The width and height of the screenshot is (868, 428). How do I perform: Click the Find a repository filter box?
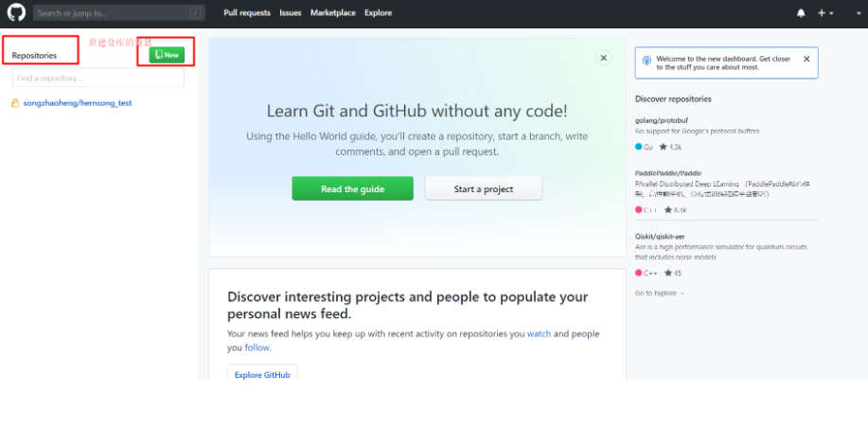pos(98,78)
